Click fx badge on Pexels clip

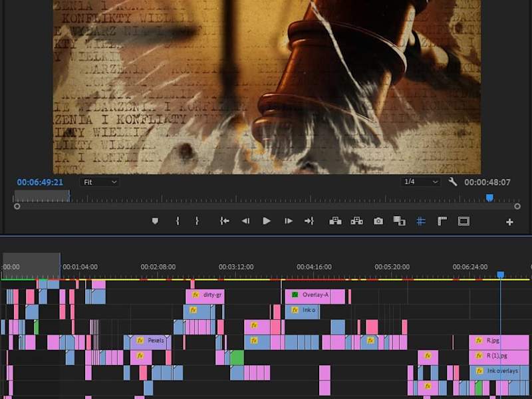[140, 340]
